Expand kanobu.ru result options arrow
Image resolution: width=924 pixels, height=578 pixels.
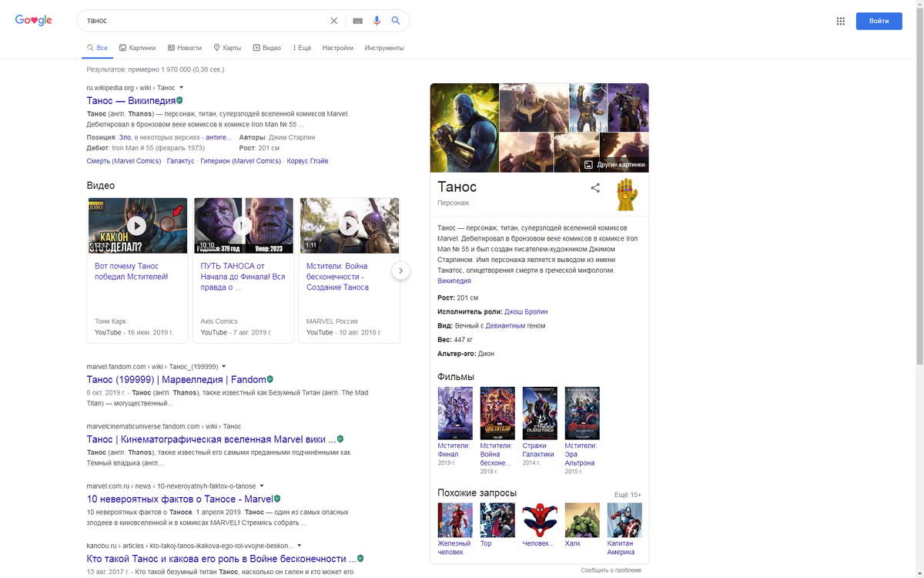pos(299,546)
